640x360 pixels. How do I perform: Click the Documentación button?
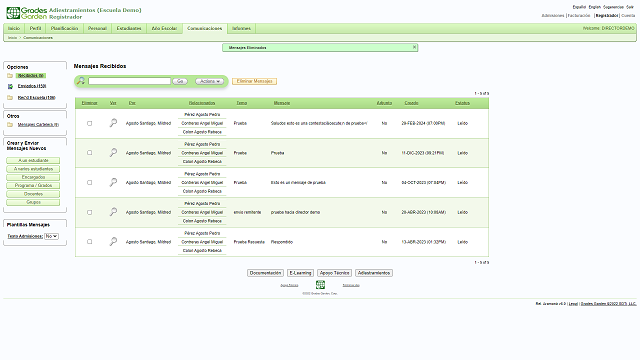[x=265, y=273]
